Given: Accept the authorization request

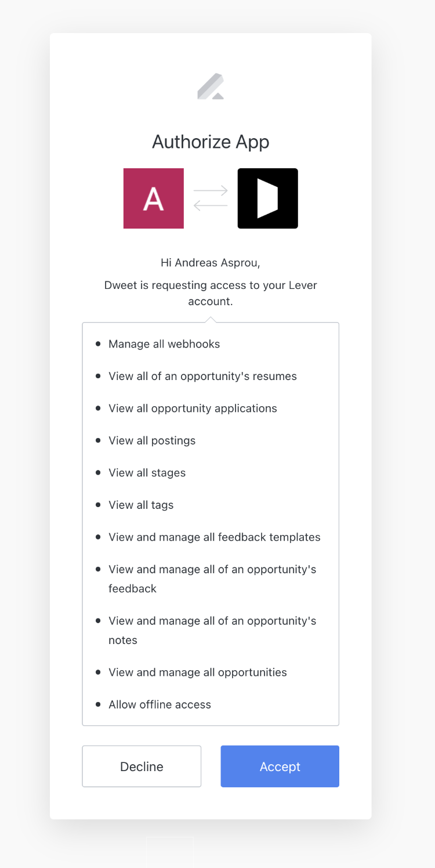Looking at the screenshot, I should point(280,766).
